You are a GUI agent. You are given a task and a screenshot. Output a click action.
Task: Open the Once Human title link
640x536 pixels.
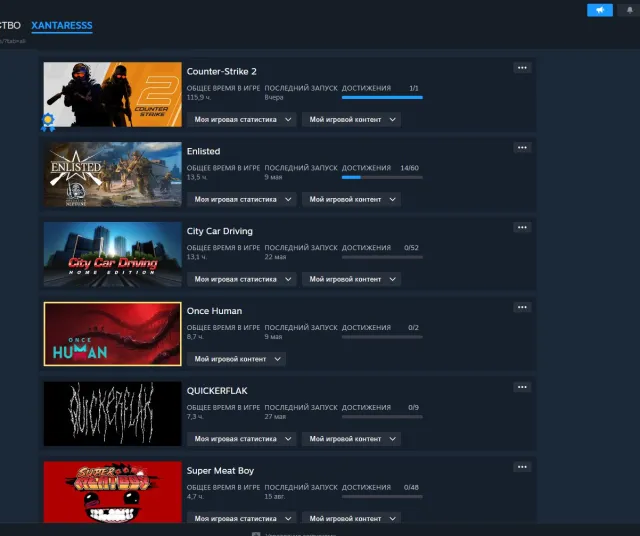(x=214, y=311)
